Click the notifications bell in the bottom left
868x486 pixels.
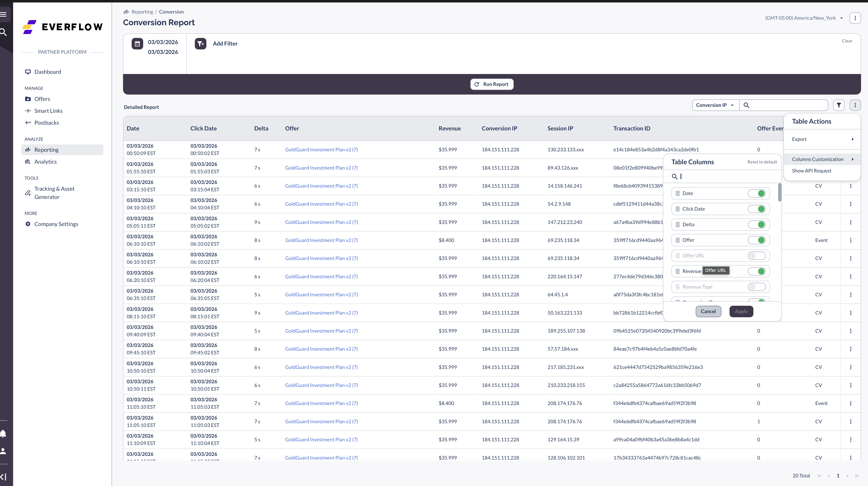coord(4,434)
